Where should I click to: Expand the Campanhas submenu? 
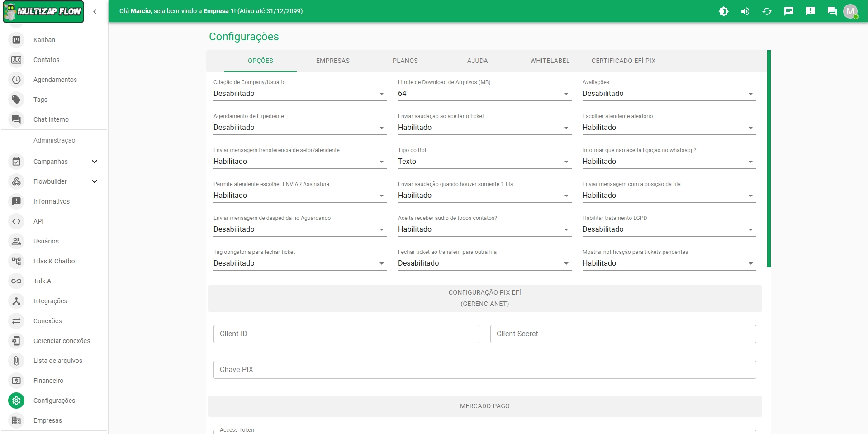[x=95, y=162]
